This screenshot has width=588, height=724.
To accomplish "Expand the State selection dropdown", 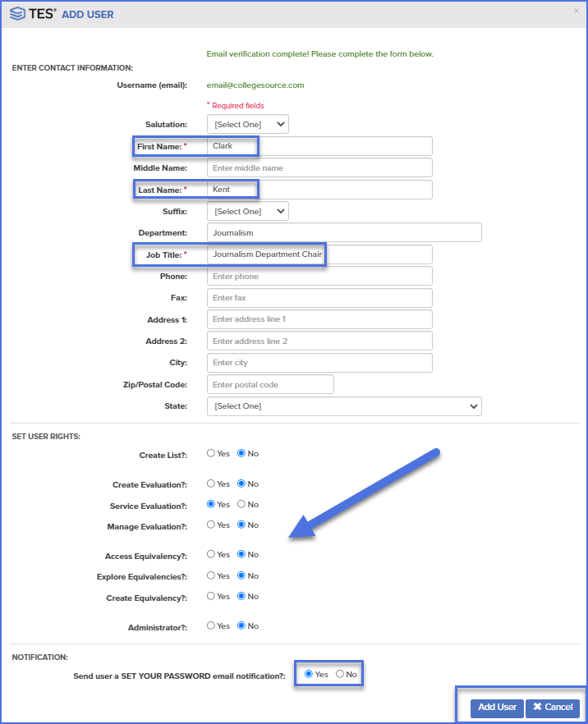I will [343, 406].
